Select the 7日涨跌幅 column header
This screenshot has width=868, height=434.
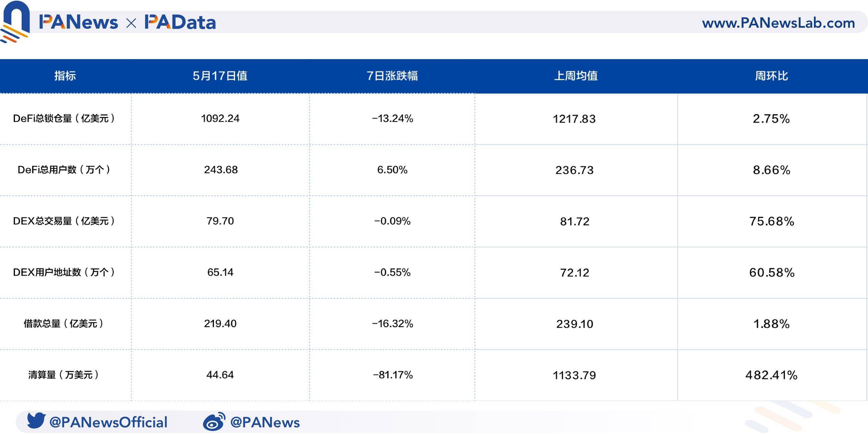point(392,76)
